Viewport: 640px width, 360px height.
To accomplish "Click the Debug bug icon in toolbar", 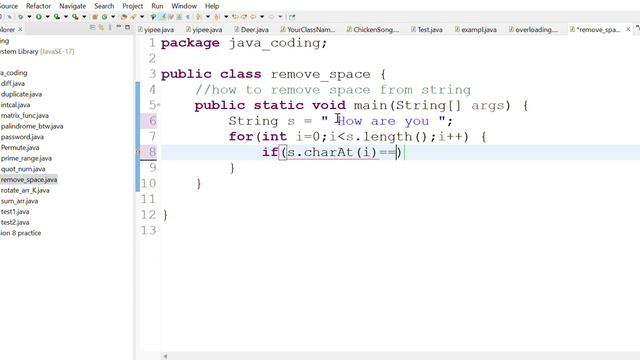I will [20, 17].
